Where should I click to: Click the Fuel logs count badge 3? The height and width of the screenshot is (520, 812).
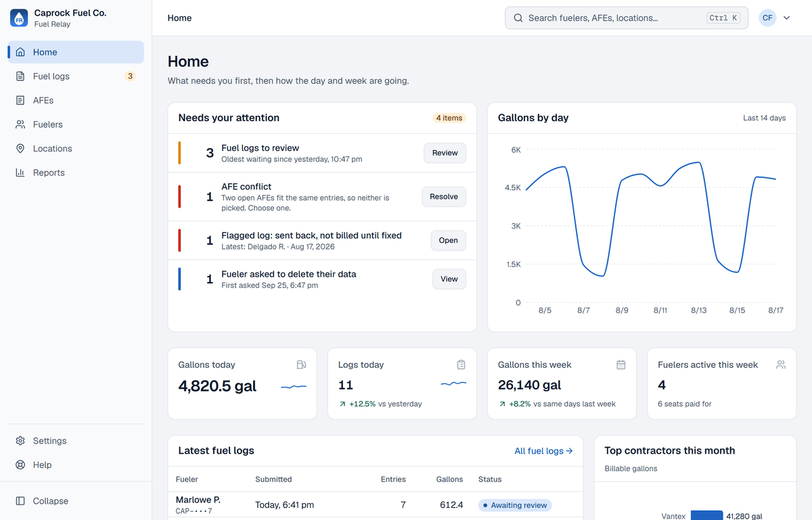coord(131,76)
